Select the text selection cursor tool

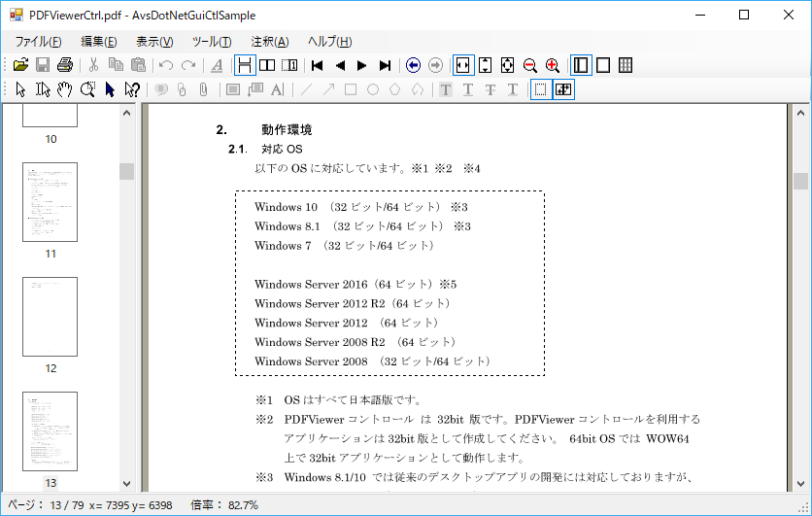pos(43,89)
